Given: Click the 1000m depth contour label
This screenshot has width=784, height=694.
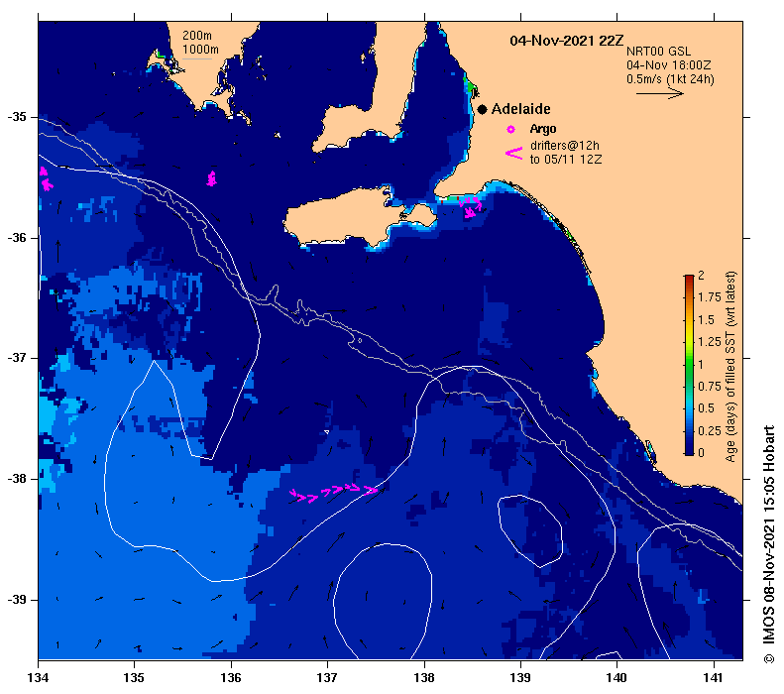Looking at the screenshot, I should 200,49.
